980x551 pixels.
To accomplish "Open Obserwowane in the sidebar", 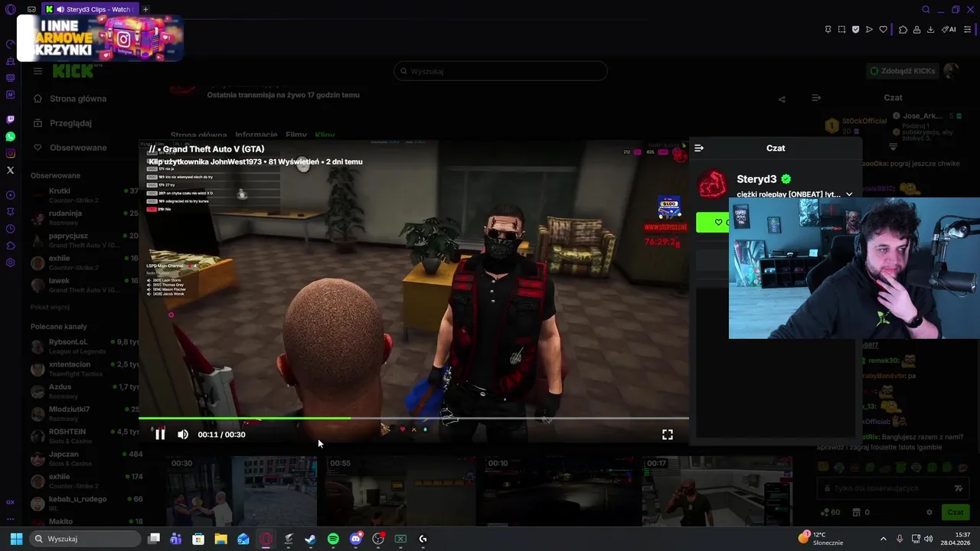I will [78, 148].
